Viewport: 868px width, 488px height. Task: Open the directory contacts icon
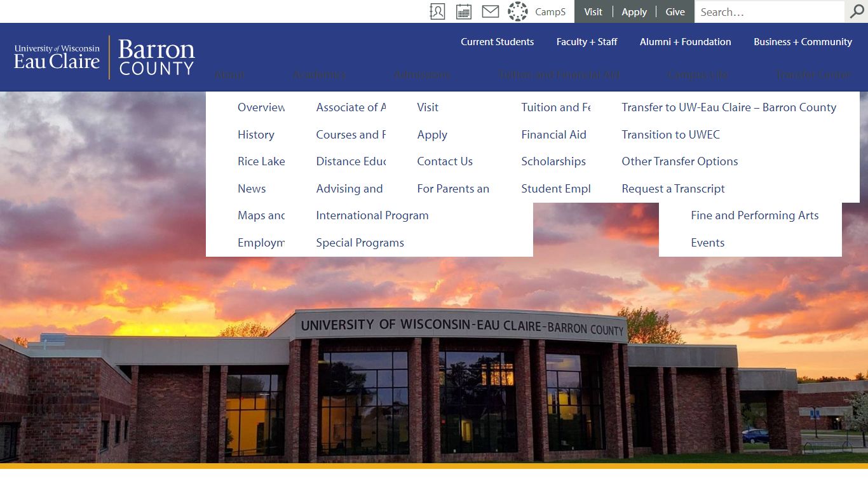tap(437, 11)
